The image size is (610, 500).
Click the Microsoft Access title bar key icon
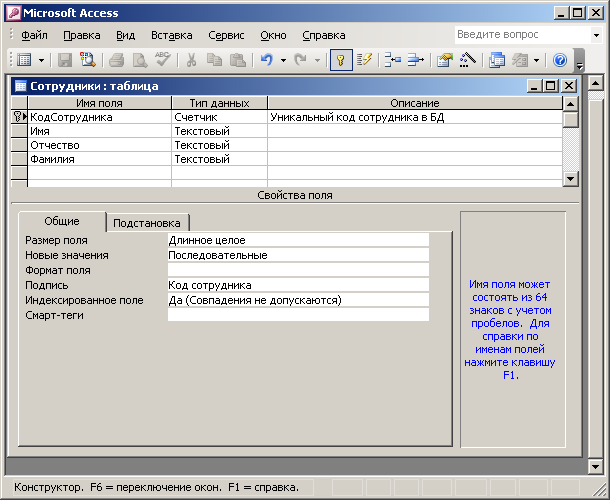coord(14,13)
